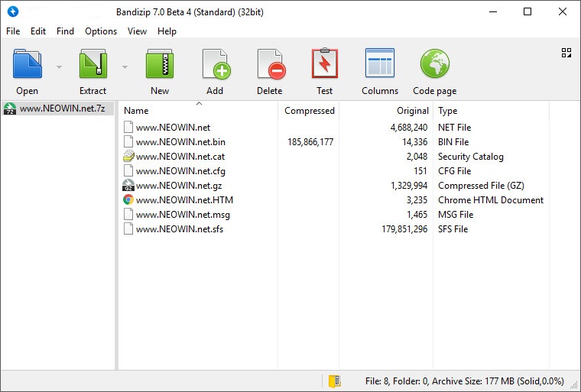Click the Chrome HTML Document type cell

(x=491, y=200)
